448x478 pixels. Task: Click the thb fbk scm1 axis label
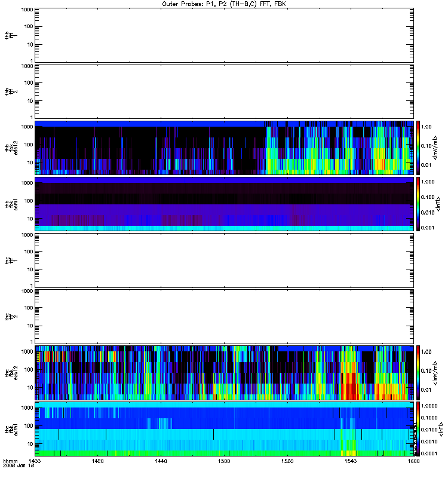[11, 204]
